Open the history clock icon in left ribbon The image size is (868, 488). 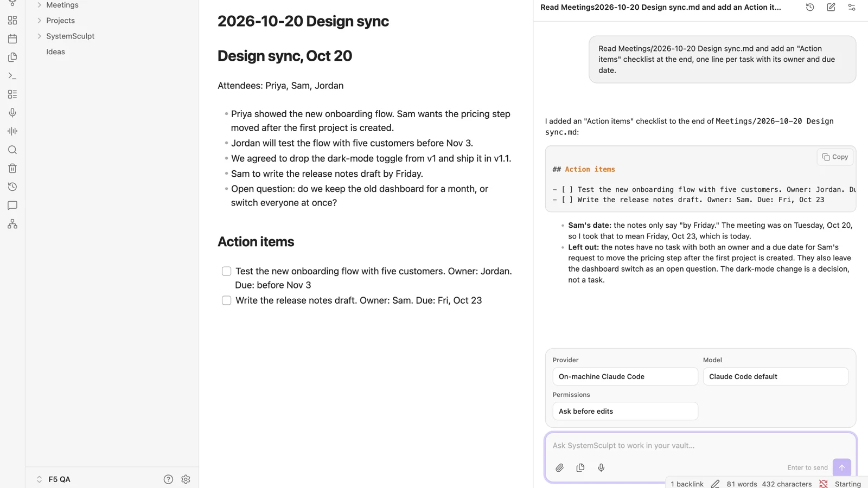click(12, 187)
